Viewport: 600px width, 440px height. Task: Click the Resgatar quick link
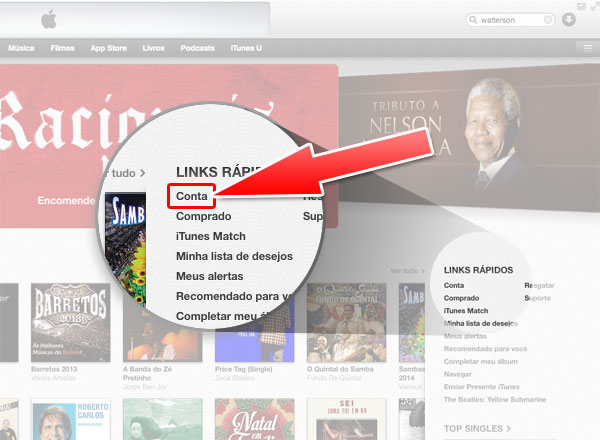point(539,285)
